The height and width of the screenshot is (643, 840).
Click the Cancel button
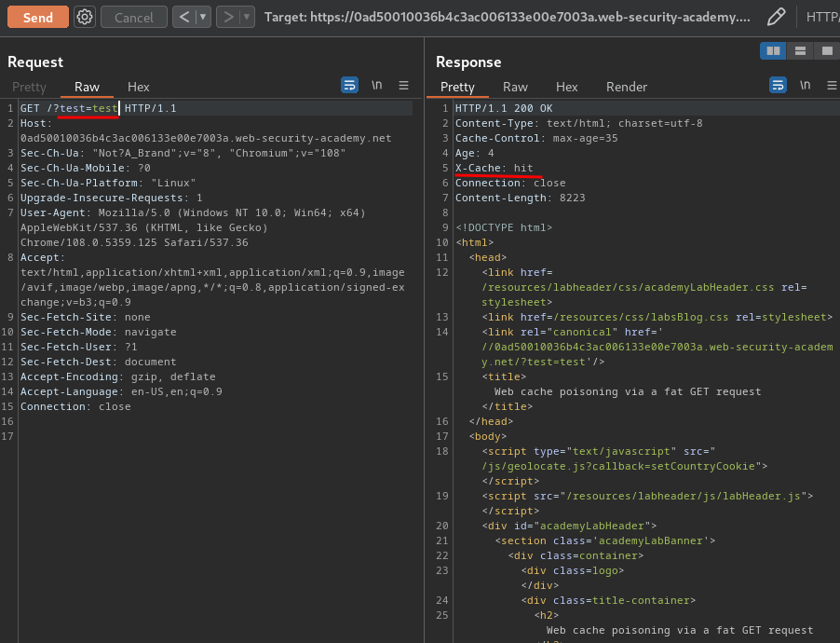tap(134, 17)
